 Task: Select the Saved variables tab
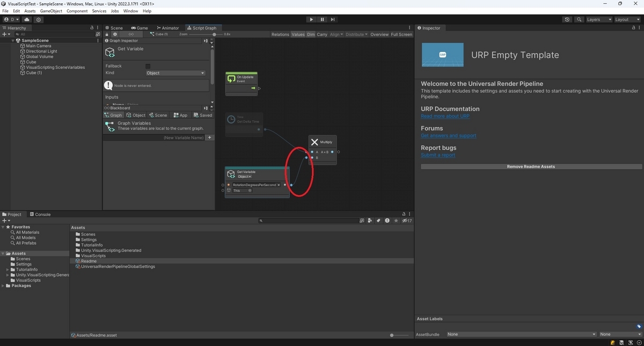(x=203, y=115)
